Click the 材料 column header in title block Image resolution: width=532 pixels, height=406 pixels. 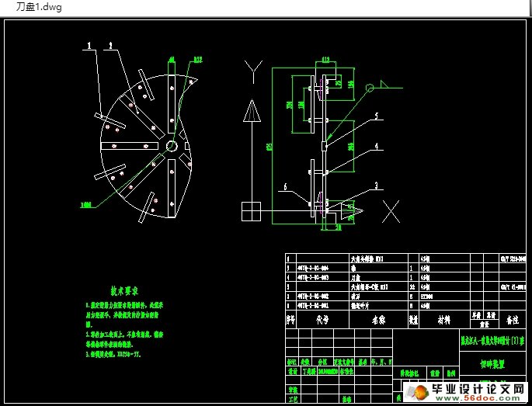443,318
